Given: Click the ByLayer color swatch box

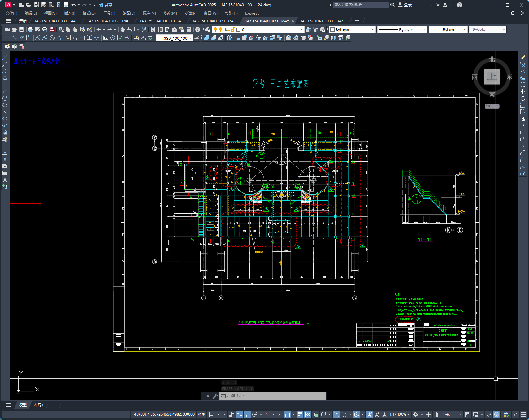Looking at the screenshot, I should point(333,29).
